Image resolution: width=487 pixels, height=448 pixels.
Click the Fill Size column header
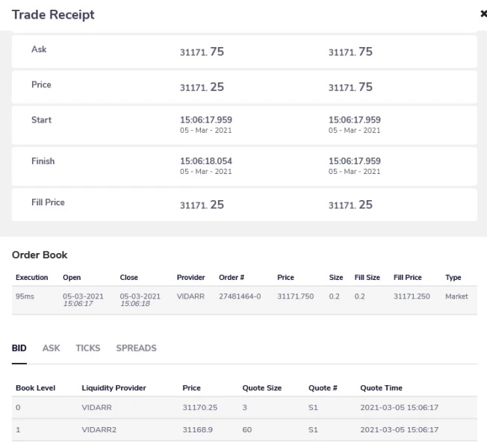point(367,278)
